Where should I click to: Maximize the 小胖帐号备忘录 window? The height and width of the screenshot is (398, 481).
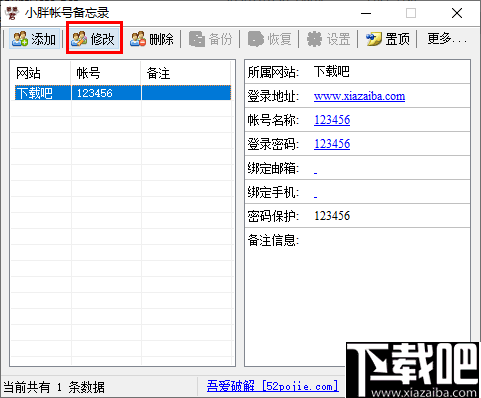(x=411, y=13)
